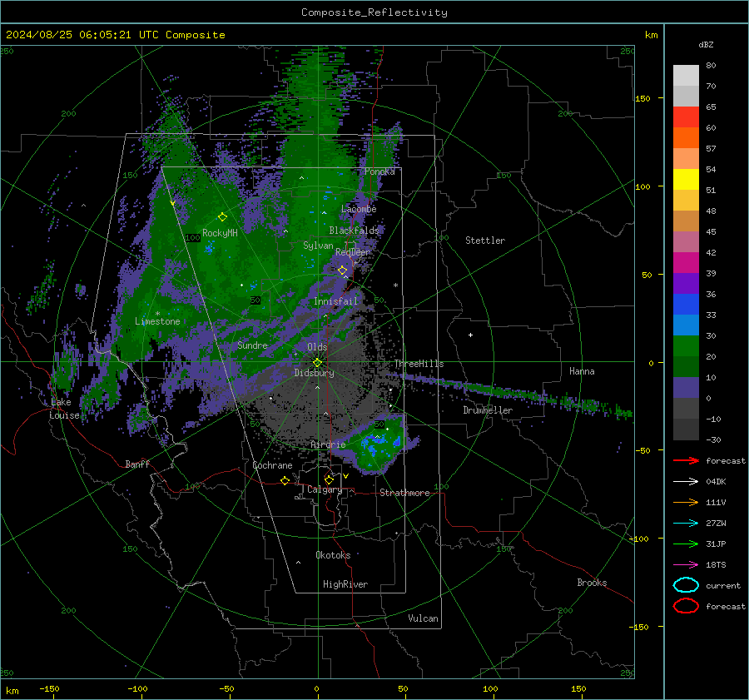Click the red forecast arrow in legend
749x700 pixels.
tap(686, 460)
